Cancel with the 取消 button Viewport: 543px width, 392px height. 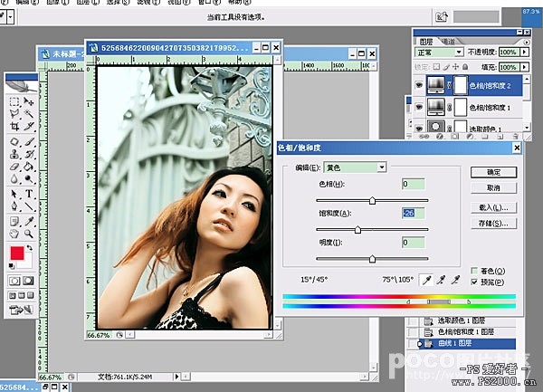point(493,187)
